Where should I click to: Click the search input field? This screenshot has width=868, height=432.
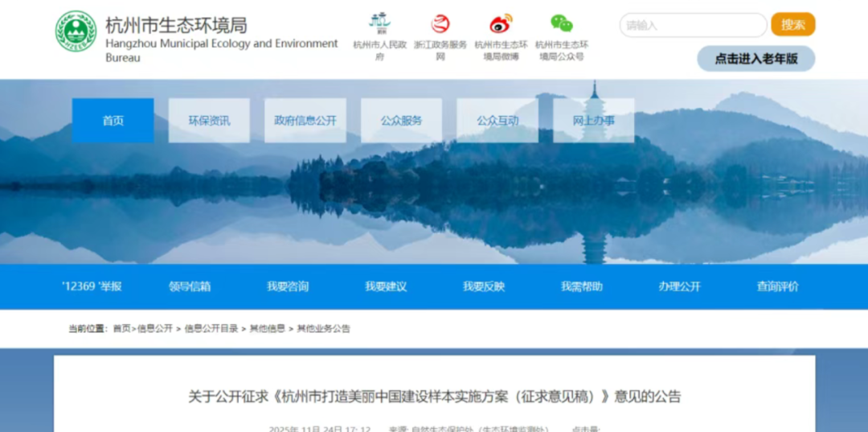point(692,25)
